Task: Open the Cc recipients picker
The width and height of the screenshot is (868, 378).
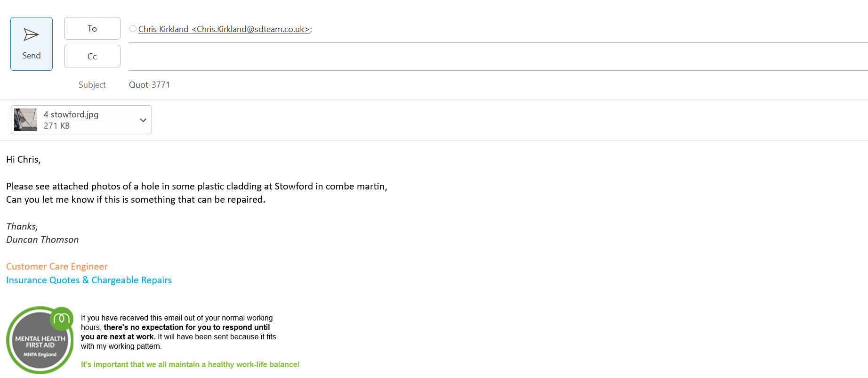Action: [x=92, y=57]
